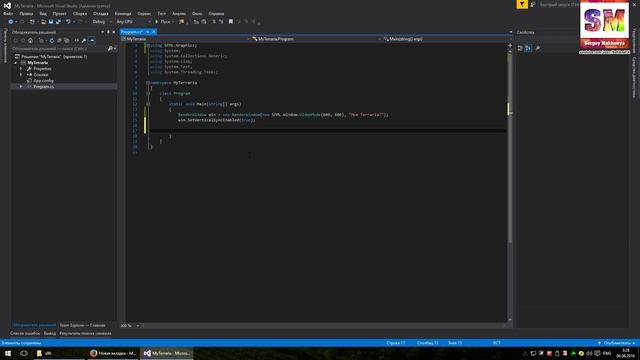Image resolution: width=640 pixels, height=360 pixels.
Task: Click Properties wrench icon in Solution Explorer toolbar
Action: [84, 40]
